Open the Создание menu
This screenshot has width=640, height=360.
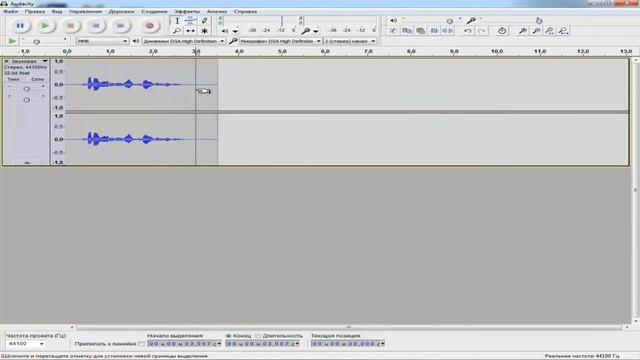pos(154,11)
